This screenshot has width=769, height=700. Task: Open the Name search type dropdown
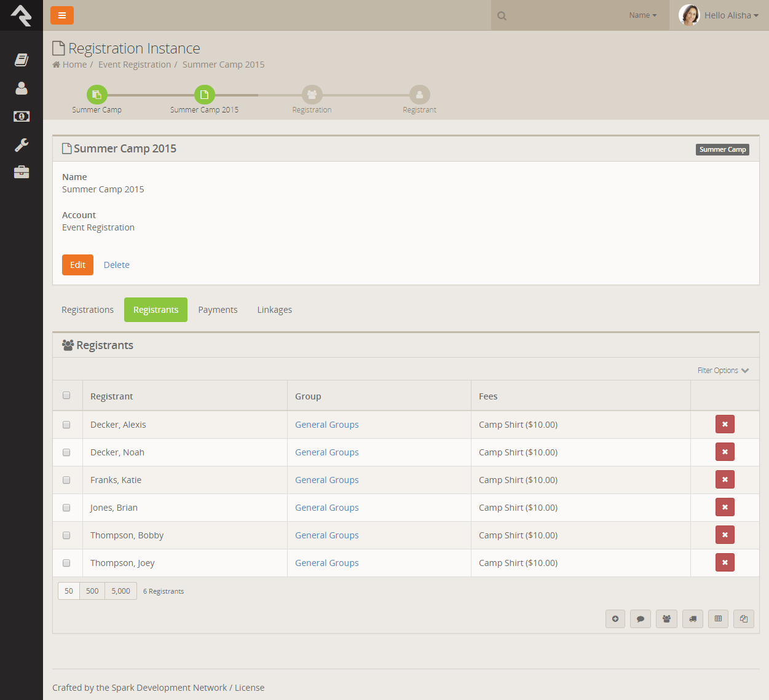click(642, 15)
